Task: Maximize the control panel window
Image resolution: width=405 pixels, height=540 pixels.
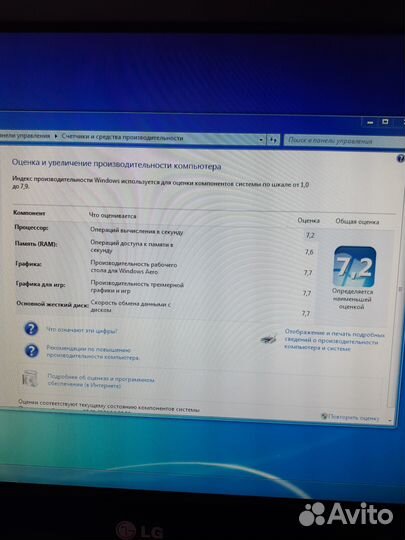Action: pyautogui.click(x=385, y=122)
